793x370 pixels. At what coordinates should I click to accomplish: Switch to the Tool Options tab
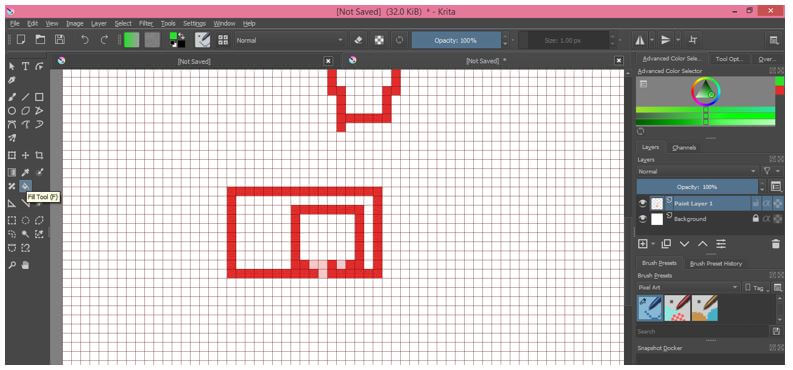729,59
